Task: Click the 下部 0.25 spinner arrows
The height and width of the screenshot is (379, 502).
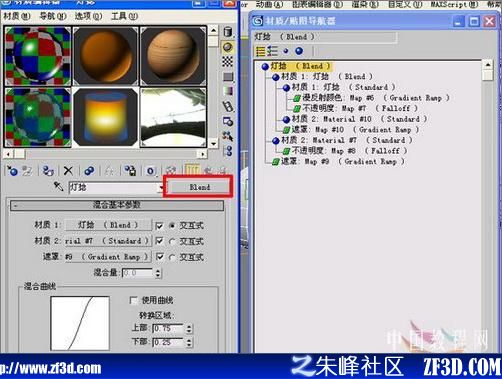Action: coord(189,342)
